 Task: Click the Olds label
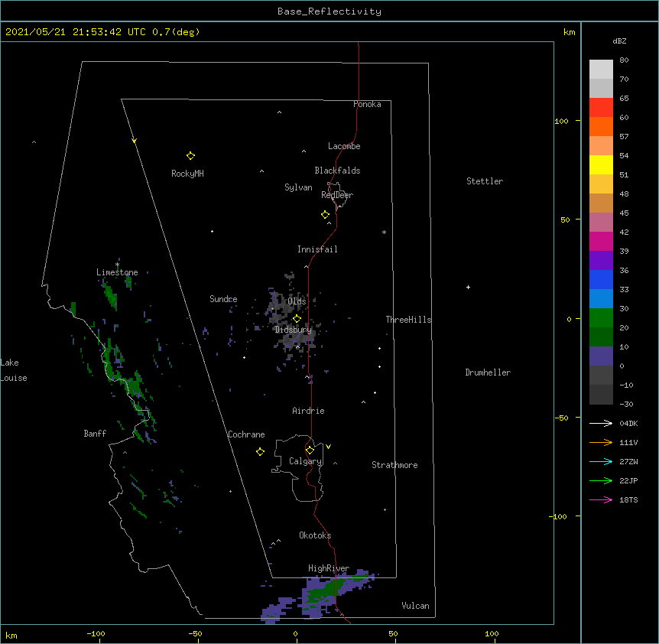297,301
